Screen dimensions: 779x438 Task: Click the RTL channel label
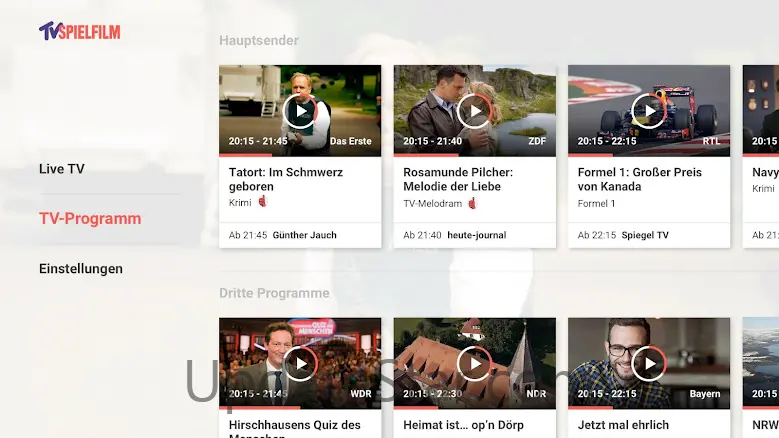click(x=711, y=141)
